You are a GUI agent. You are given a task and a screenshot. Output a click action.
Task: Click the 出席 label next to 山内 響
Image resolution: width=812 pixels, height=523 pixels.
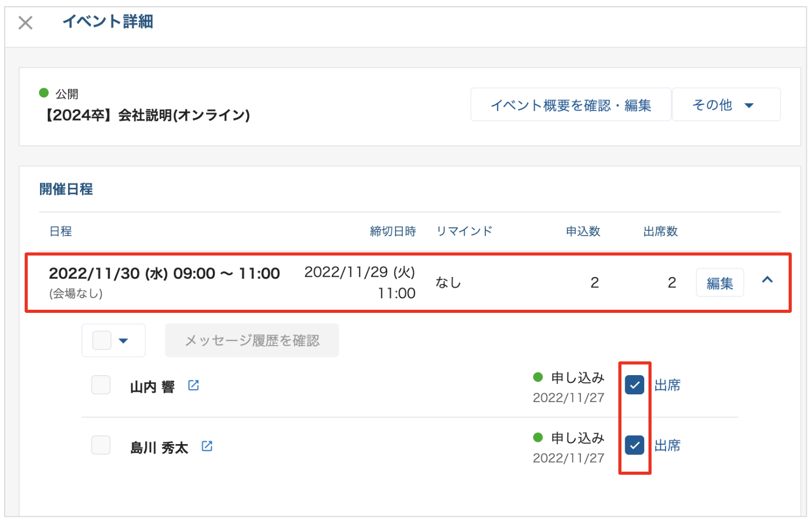tap(667, 385)
